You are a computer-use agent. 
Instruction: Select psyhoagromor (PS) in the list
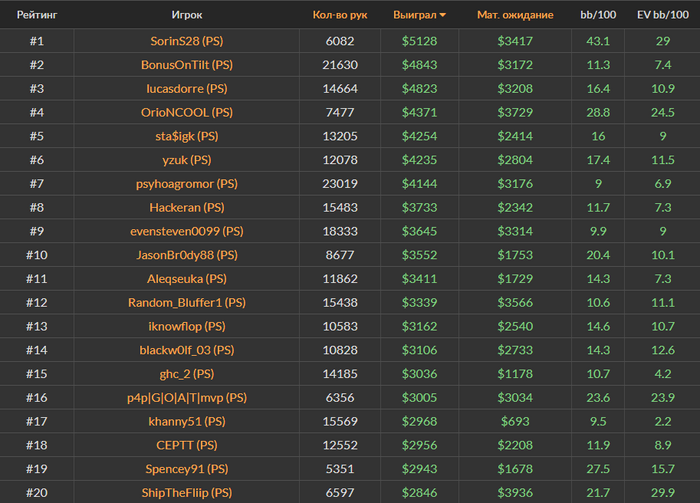point(186,184)
